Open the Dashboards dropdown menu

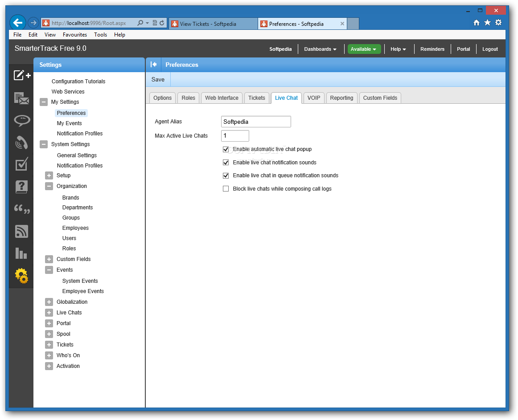coord(320,49)
